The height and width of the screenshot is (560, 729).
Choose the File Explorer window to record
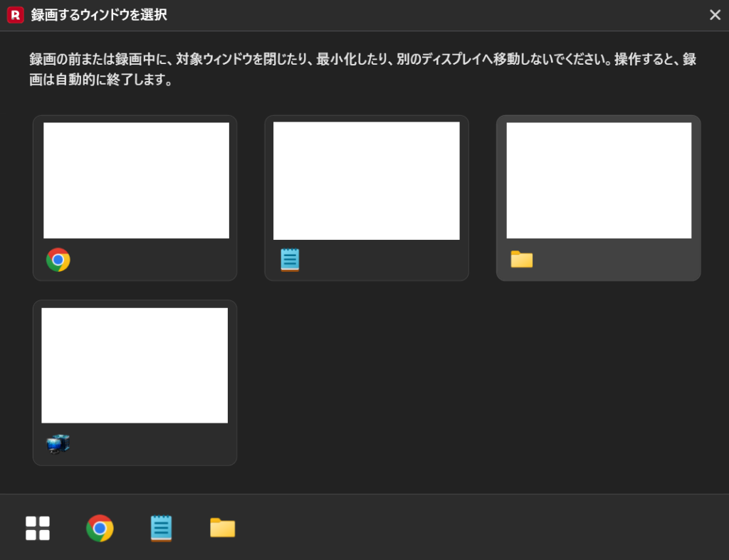click(x=598, y=198)
